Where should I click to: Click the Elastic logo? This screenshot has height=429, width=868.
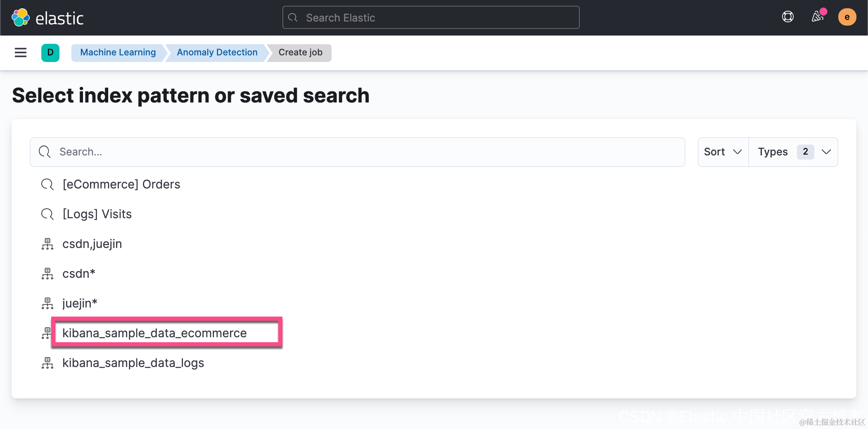(47, 18)
